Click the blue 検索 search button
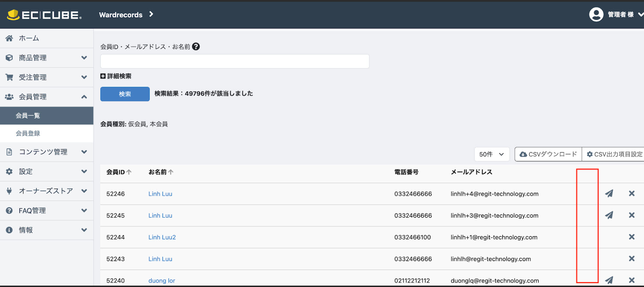The width and height of the screenshot is (644, 287). coord(125,94)
